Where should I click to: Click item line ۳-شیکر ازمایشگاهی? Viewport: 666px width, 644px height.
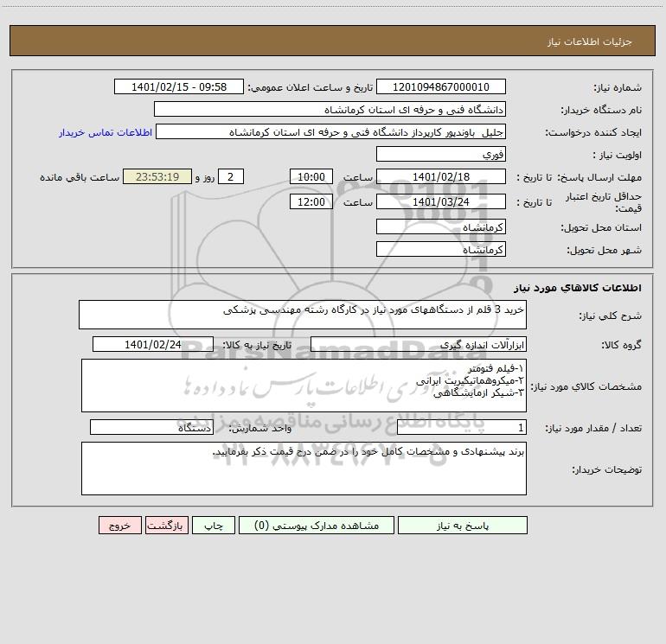pos(478,392)
